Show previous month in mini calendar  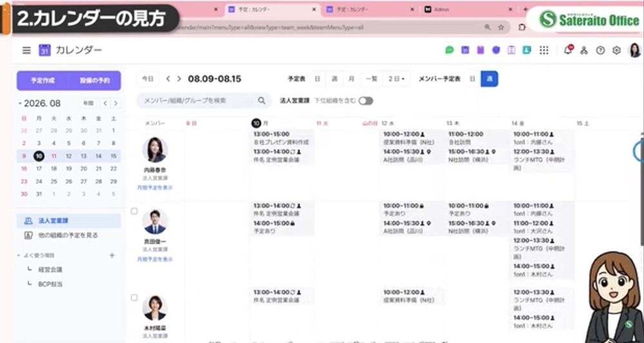point(106,103)
